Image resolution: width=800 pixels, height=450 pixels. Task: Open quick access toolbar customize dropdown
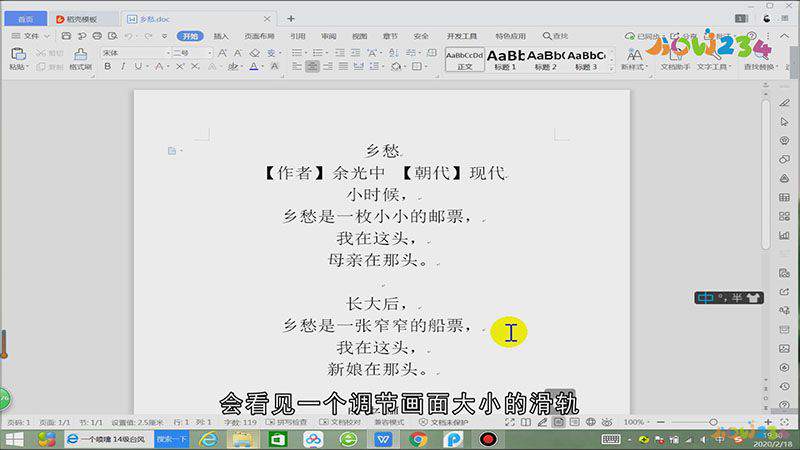[x=164, y=36]
